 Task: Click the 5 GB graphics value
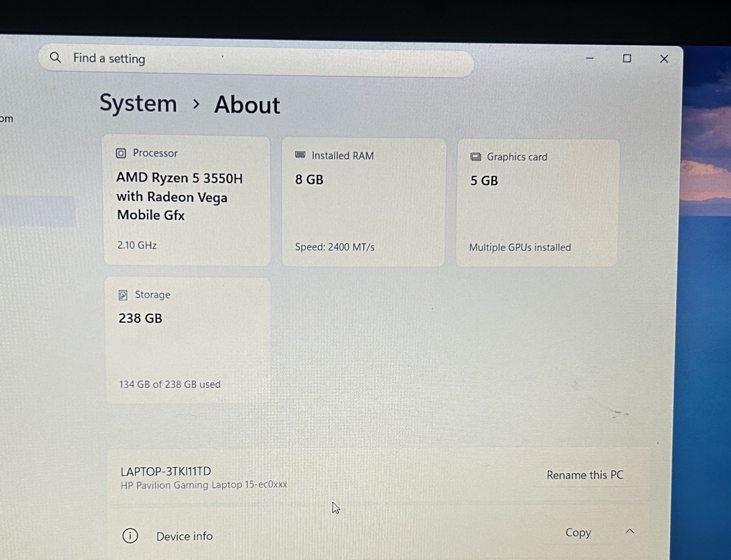tap(484, 181)
